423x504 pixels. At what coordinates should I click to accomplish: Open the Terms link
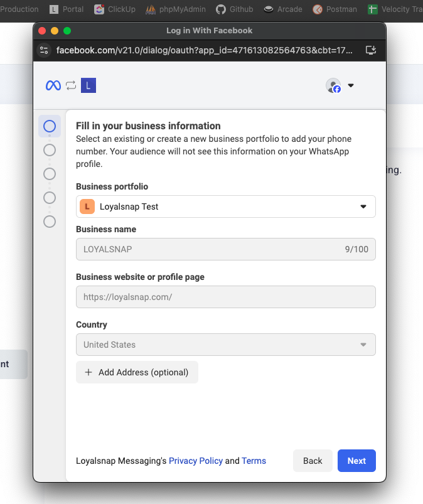254,461
